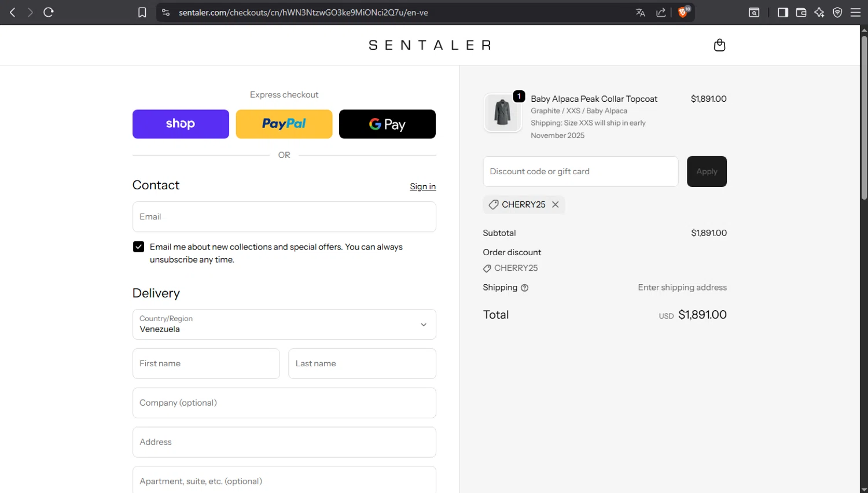The image size is (868, 493).
Task: Open the shopping bag cart icon
Action: [719, 45]
